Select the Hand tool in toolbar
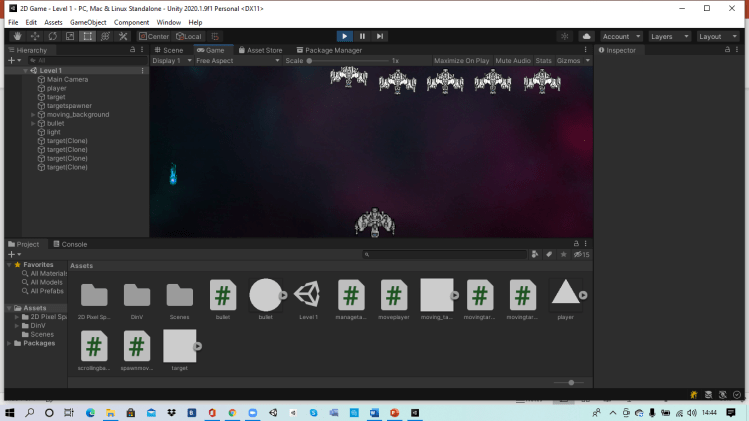The height and width of the screenshot is (421, 749). 16,36
